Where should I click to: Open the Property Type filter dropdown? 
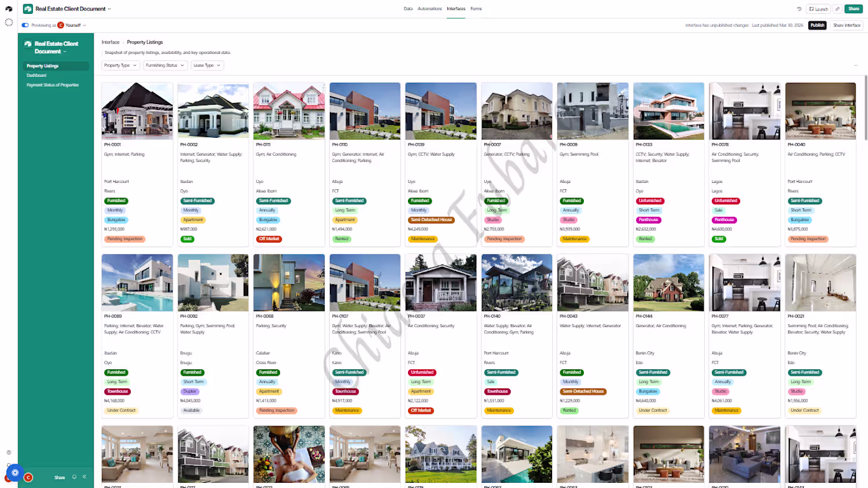pos(120,65)
